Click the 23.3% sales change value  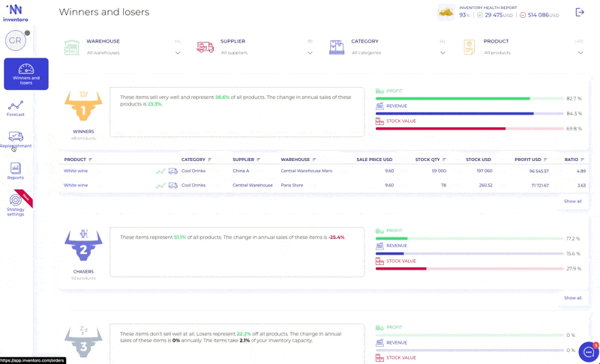(155, 104)
